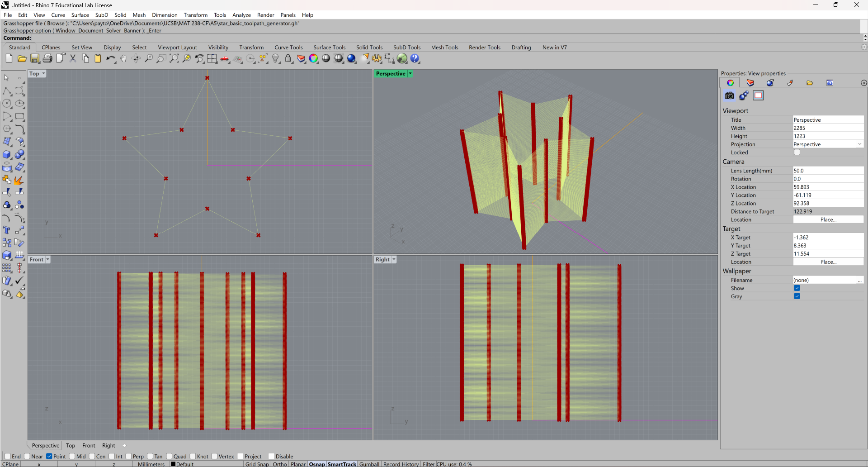Select the Polyline tool in left sidebar

(x=7, y=91)
